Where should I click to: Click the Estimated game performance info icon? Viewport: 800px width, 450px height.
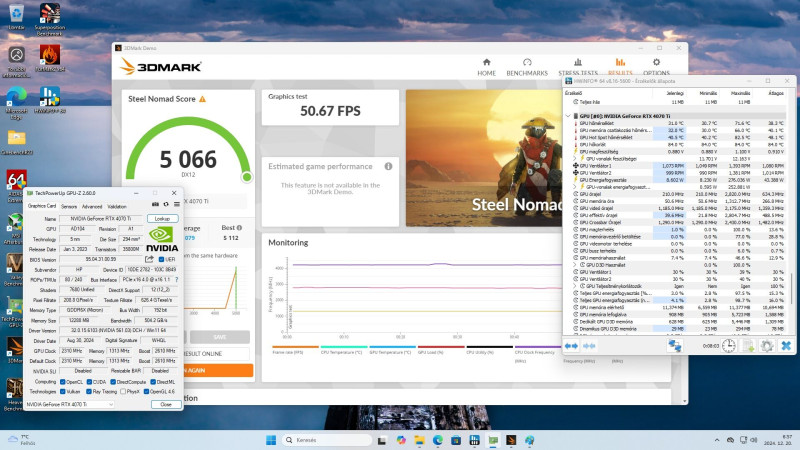pyautogui.click(x=388, y=166)
